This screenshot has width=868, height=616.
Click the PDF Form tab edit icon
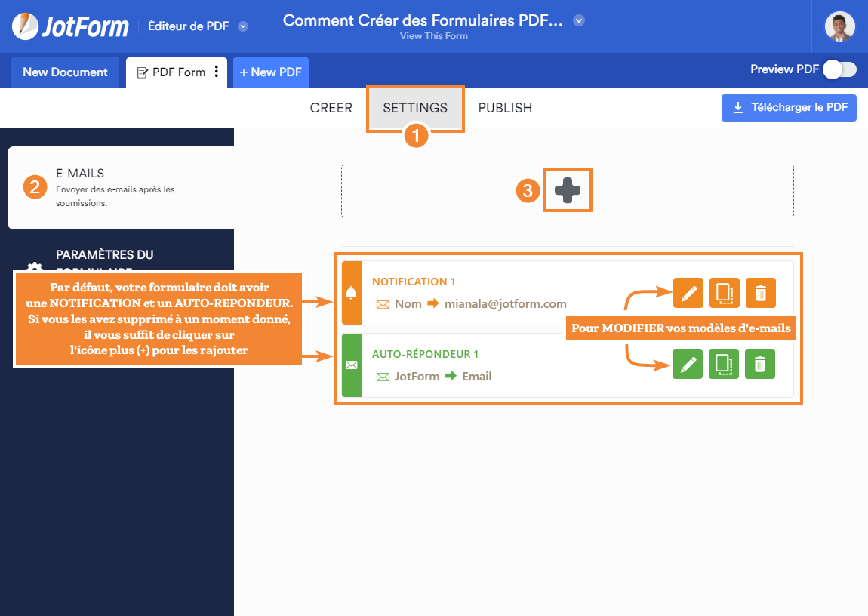pyautogui.click(x=142, y=72)
